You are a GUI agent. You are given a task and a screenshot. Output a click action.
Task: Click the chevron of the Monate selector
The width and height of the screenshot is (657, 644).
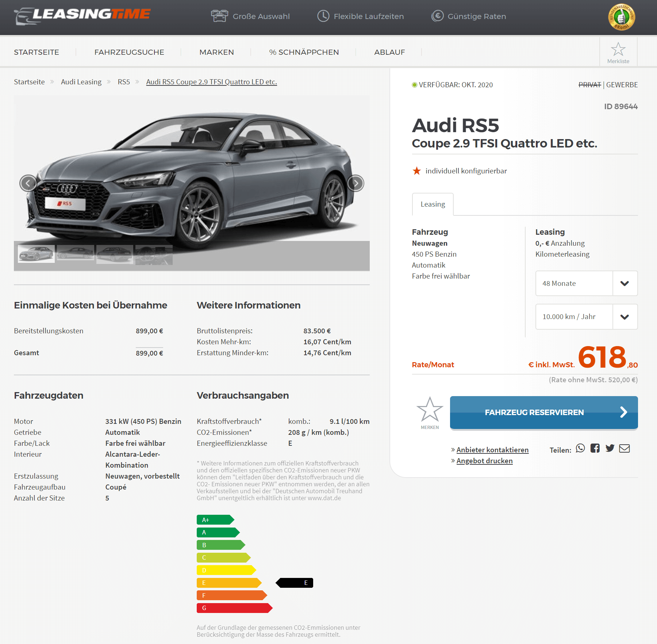[x=625, y=283]
